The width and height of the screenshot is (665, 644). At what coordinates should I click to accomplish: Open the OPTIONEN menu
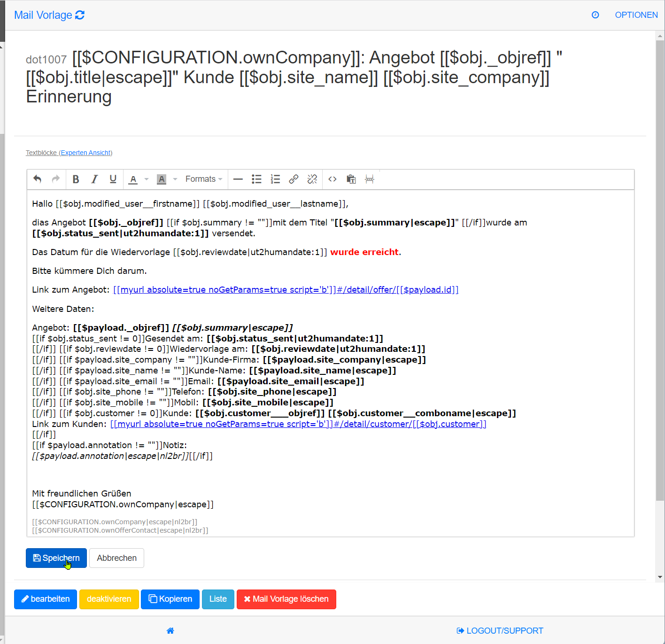(x=636, y=15)
